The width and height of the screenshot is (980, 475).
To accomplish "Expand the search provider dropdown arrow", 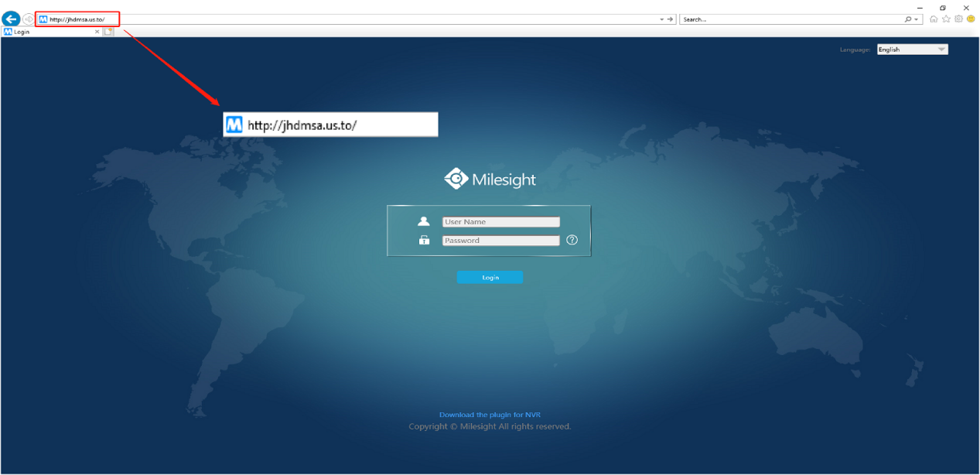I will [917, 19].
